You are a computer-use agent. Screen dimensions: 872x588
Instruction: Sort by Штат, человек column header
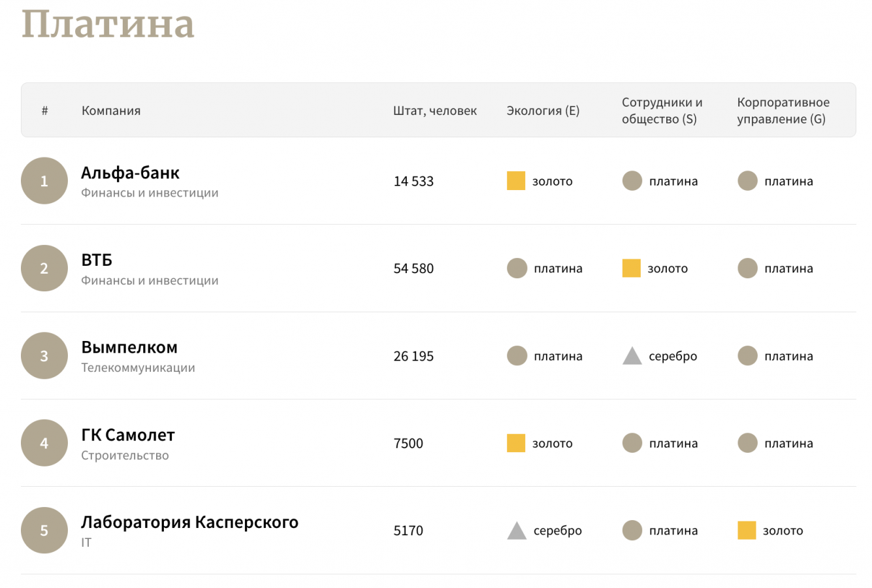tap(435, 110)
